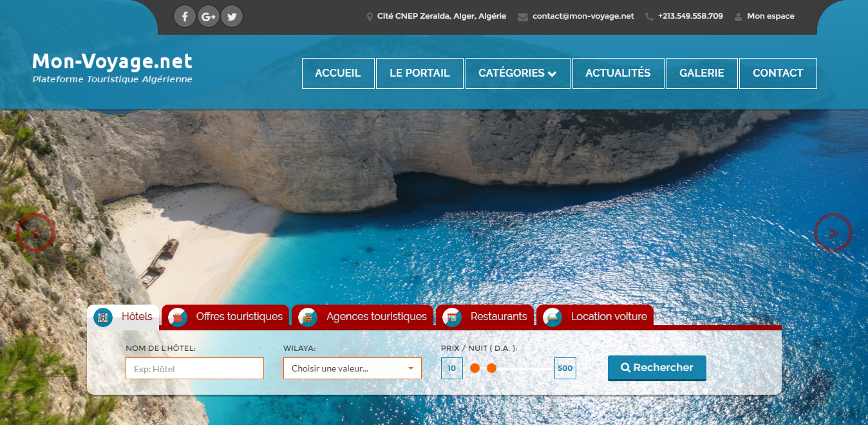Click the NOM DE L'HÔTEL label
The width and height of the screenshot is (868, 425).
(160, 348)
